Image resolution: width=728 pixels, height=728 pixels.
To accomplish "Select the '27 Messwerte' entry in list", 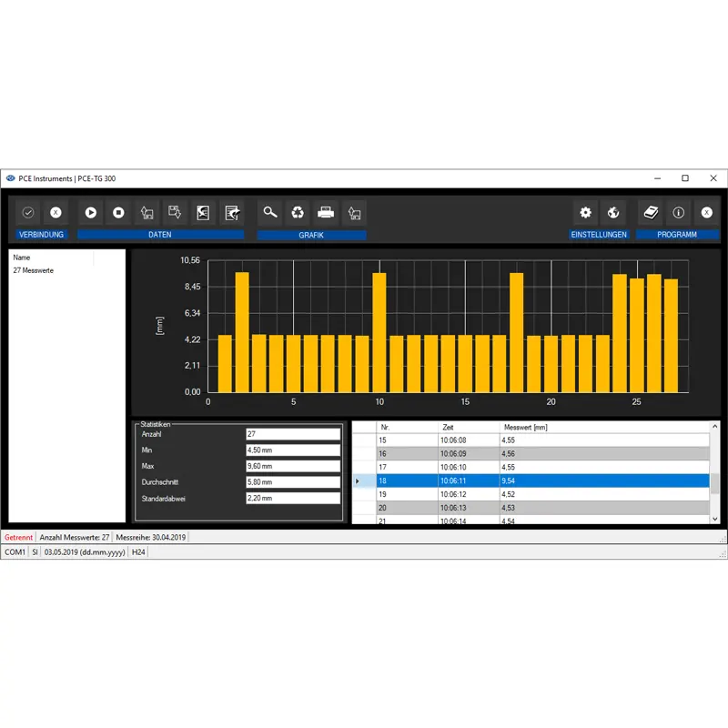I will point(34,270).
